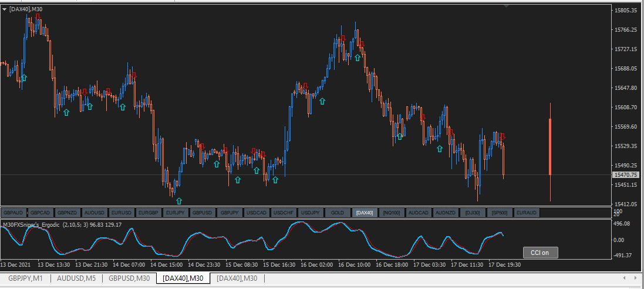The image size is (644, 289).
Task: Click the EURUSD symbol button
Action: coord(122,213)
